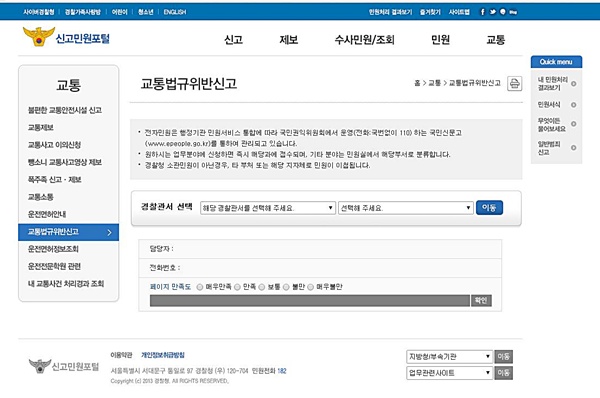Click the 신고민원포털 police emblem logo in the header

(66, 38)
